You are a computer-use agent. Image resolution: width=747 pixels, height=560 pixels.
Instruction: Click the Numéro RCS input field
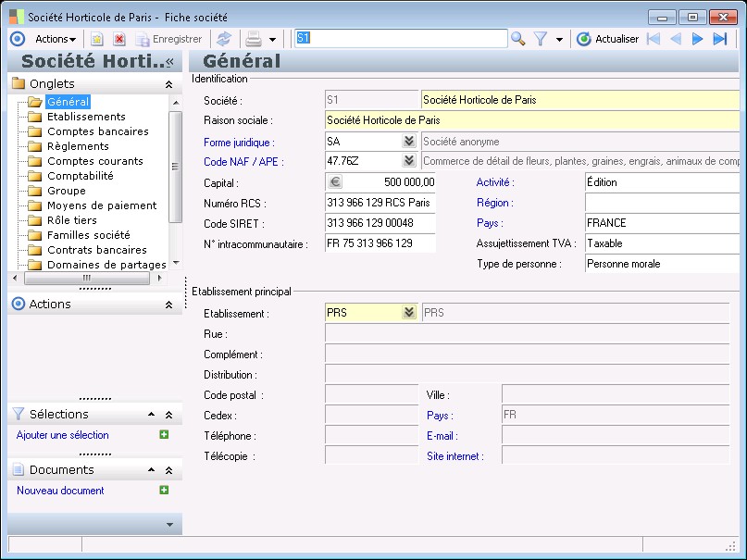tap(380, 203)
